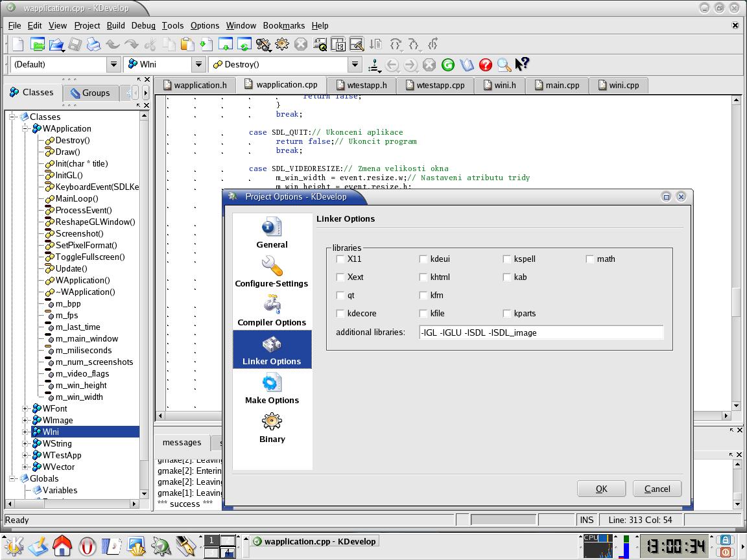Click the messages output tab

click(x=182, y=443)
